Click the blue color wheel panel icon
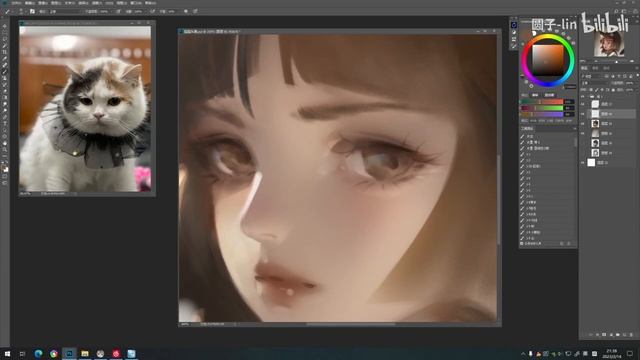 514,25
